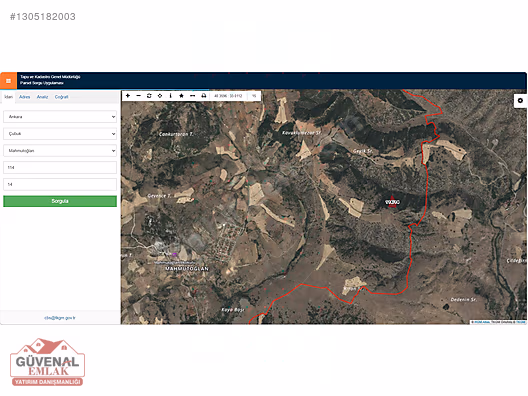Open the cbs@tkgm.gov.tr email link

[x=60, y=318]
